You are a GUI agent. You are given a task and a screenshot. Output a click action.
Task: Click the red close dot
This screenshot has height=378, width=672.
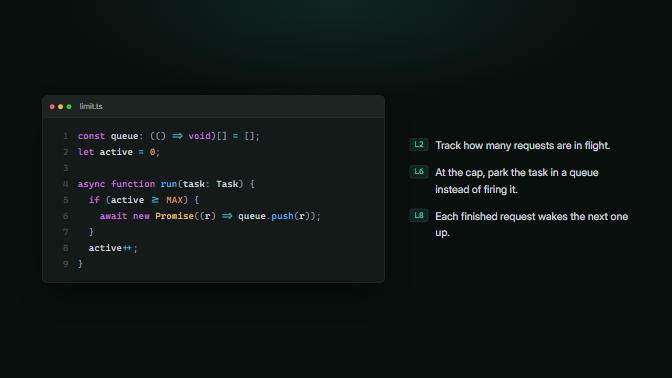52,107
